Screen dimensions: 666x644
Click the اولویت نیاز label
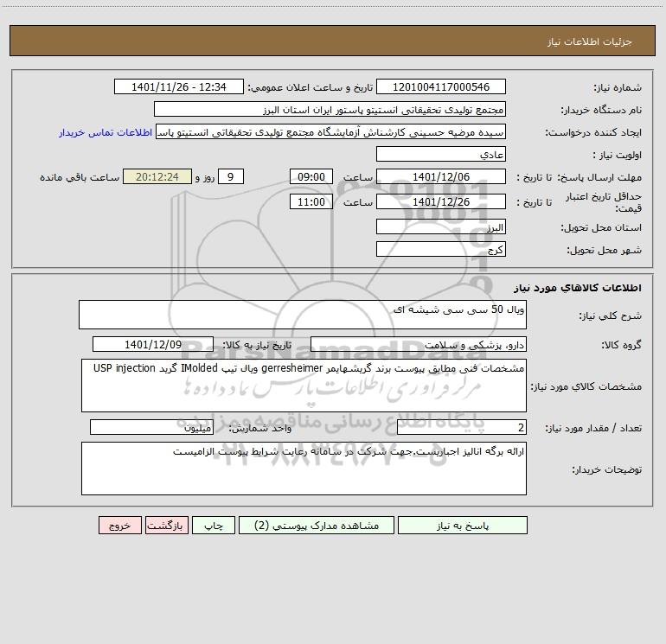(617, 155)
